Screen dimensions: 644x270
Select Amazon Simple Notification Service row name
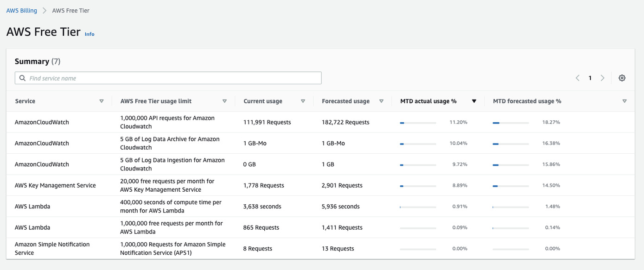(x=52, y=248)
